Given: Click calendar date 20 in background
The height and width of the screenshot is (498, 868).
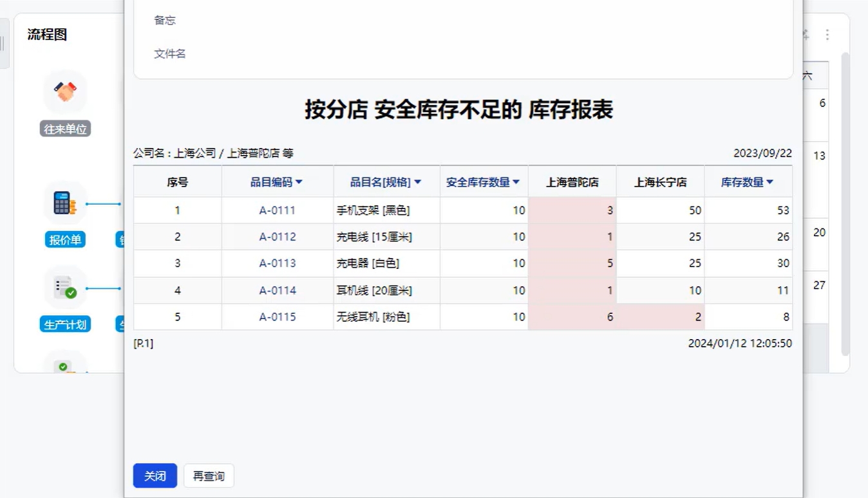Looking at the screenshot, I should (x=819, y=232).
